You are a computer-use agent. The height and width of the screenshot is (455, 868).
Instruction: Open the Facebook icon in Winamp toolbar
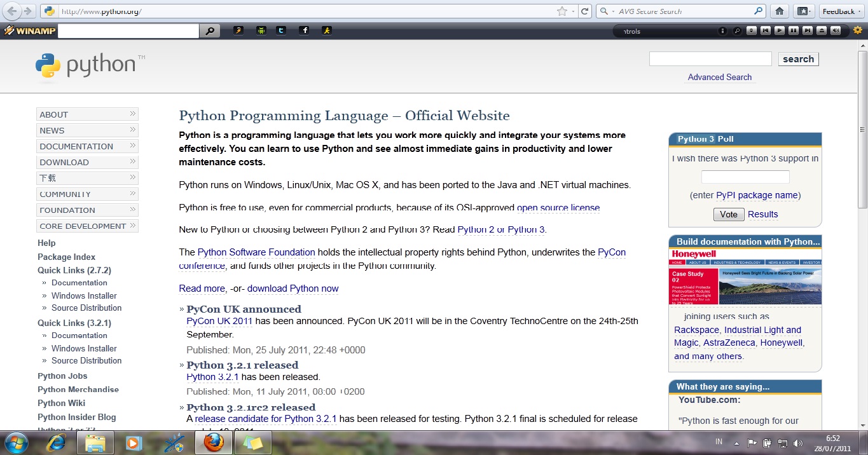[304, 31]
